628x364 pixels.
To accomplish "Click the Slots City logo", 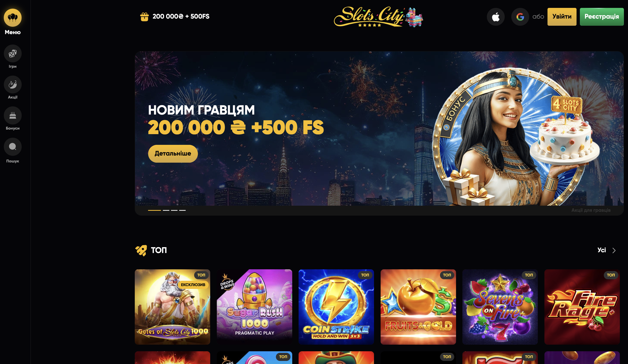I will (378, 17).
